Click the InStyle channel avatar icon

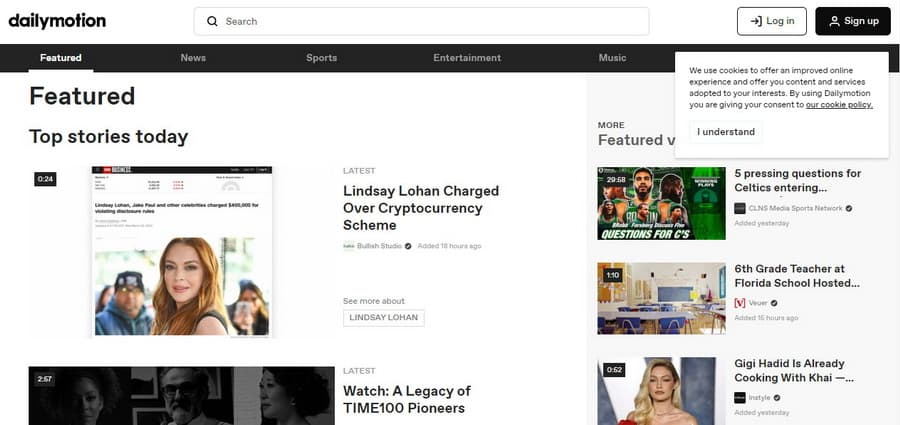pos(740,397)
